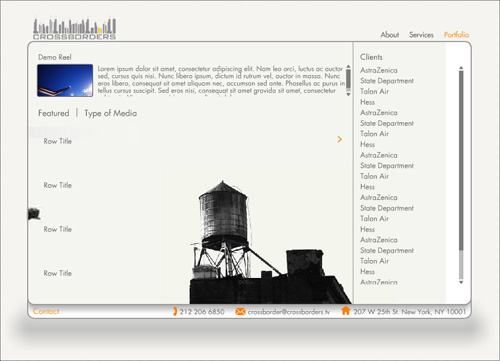This screenshot has width=500, height=361.
Task: Click the orange phone icon
Action: click(175, 311)
